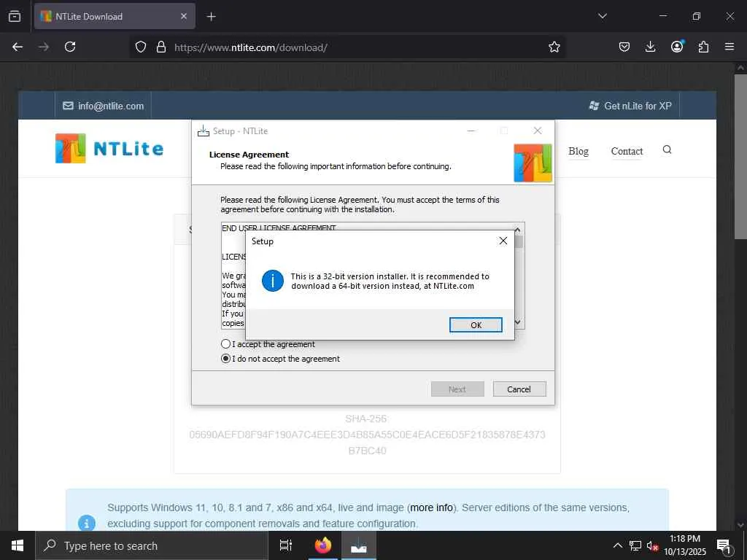
Task: Select "I do not accept the agreement"
Action: pyautogui.click(x=226, y=359)
